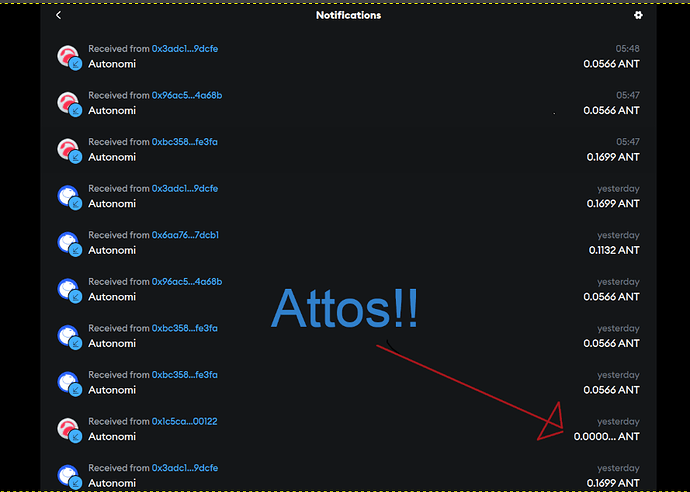The width and height of the screenshot is (690, 492).
Task: Select 0.0566 ANT amount received at 05:47
Action: click(611, 110)
